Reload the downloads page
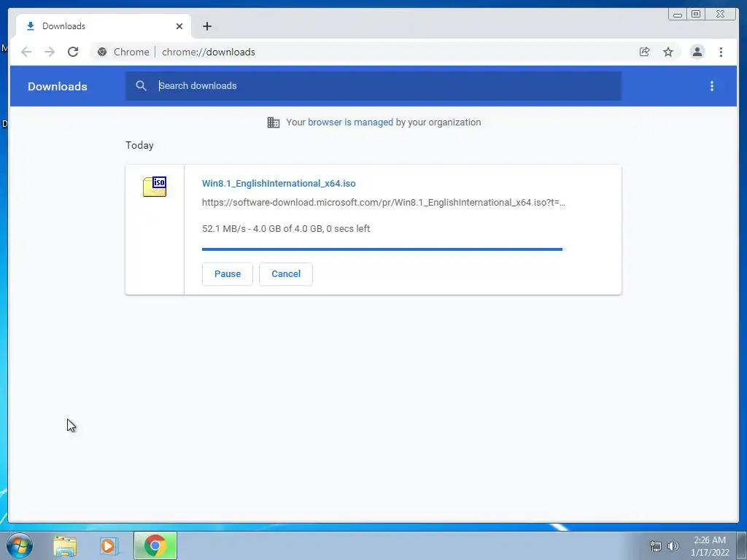Screen dimensions: 747x560 (x=73, y=52)
